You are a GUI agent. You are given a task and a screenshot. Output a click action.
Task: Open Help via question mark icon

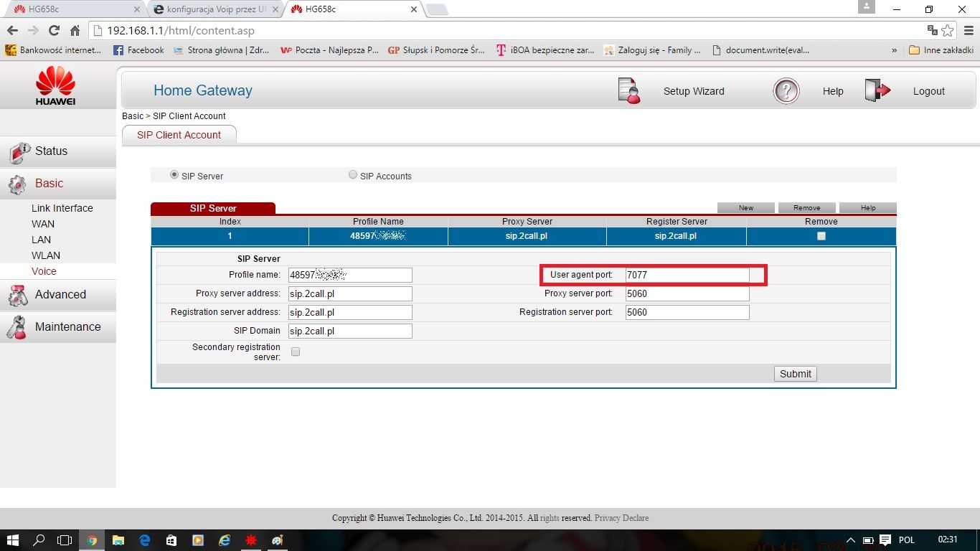click(786, 91)
